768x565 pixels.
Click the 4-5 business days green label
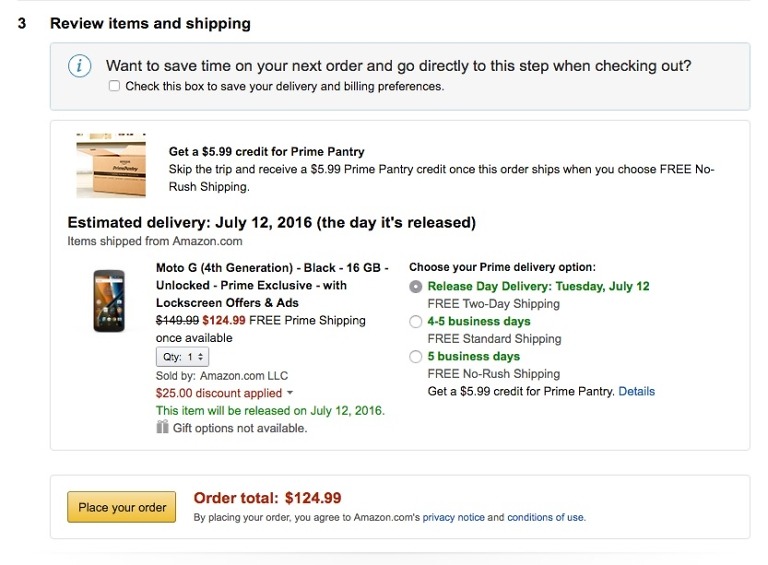pyautogui.click(x=478, y=322)
